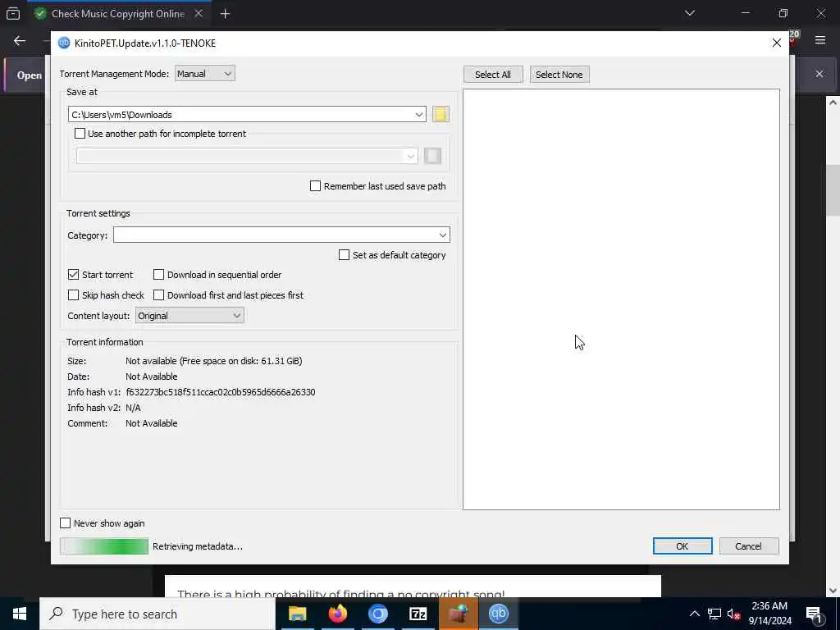Close the KinitoPET torrent dialog

[776, 43]
